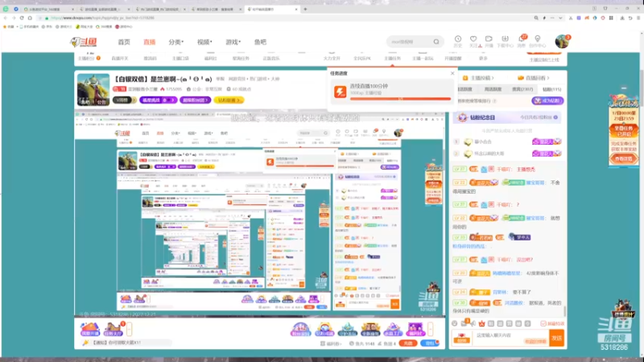Click the orange 充值 recharge button
The width and height of the screenshot is (644, 362).
tap(408, 343)
